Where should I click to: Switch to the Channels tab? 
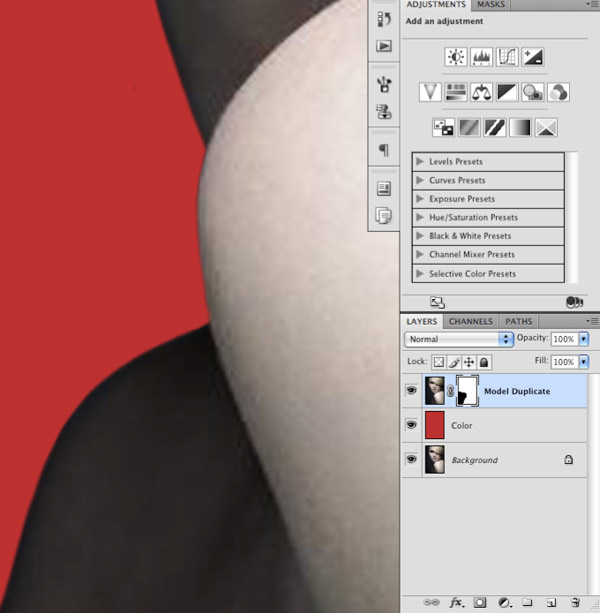[470, 322]
